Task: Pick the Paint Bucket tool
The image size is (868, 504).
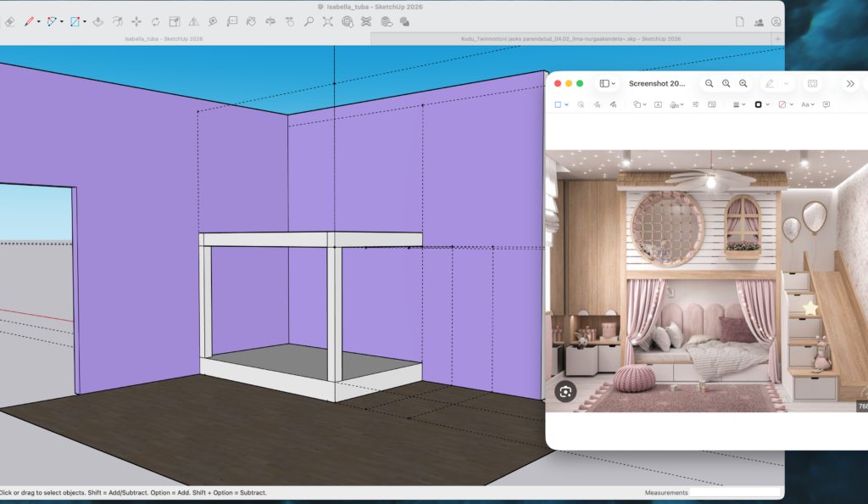Action: tap(251, 21)
